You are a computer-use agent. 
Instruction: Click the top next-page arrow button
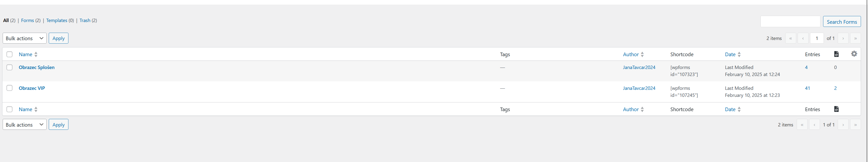point(843,38)
